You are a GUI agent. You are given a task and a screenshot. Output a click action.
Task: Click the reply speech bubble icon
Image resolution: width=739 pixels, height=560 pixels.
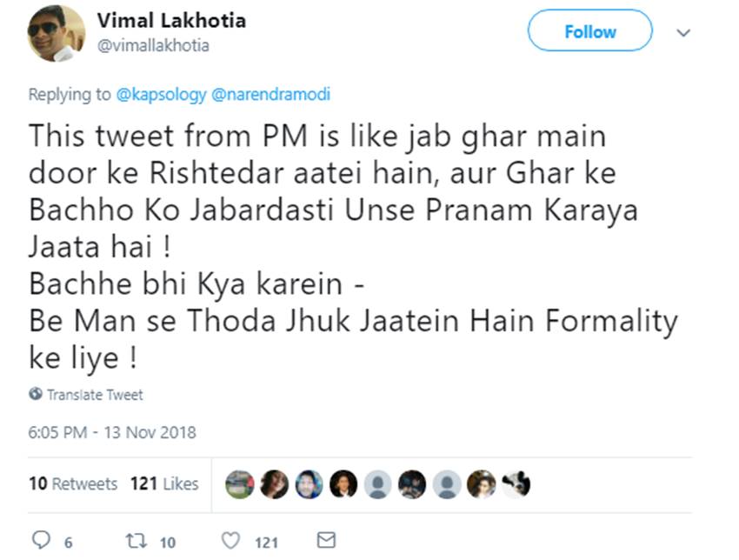(x=40, y=541)
